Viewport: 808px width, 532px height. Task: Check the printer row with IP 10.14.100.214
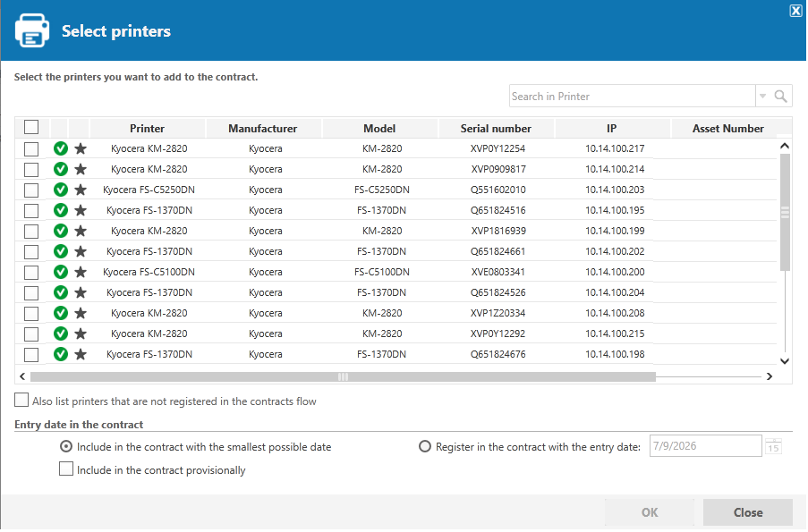click(31, 170)
